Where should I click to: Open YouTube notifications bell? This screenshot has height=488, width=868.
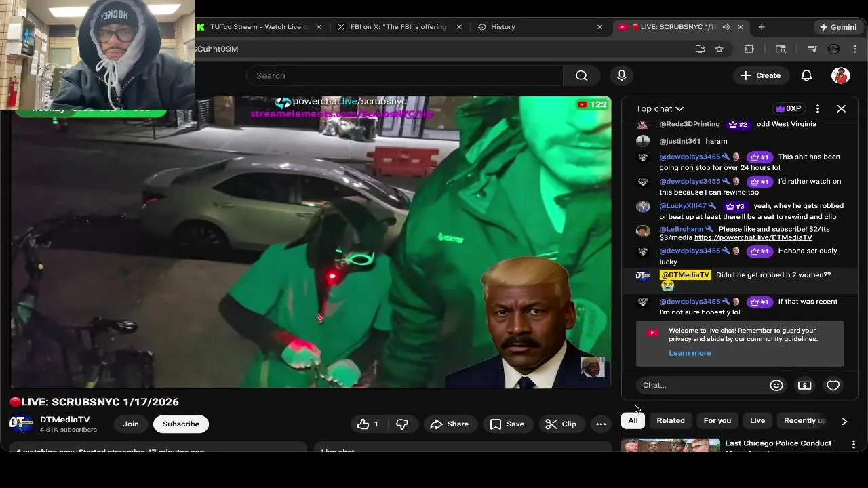click(x=806, y=75)
